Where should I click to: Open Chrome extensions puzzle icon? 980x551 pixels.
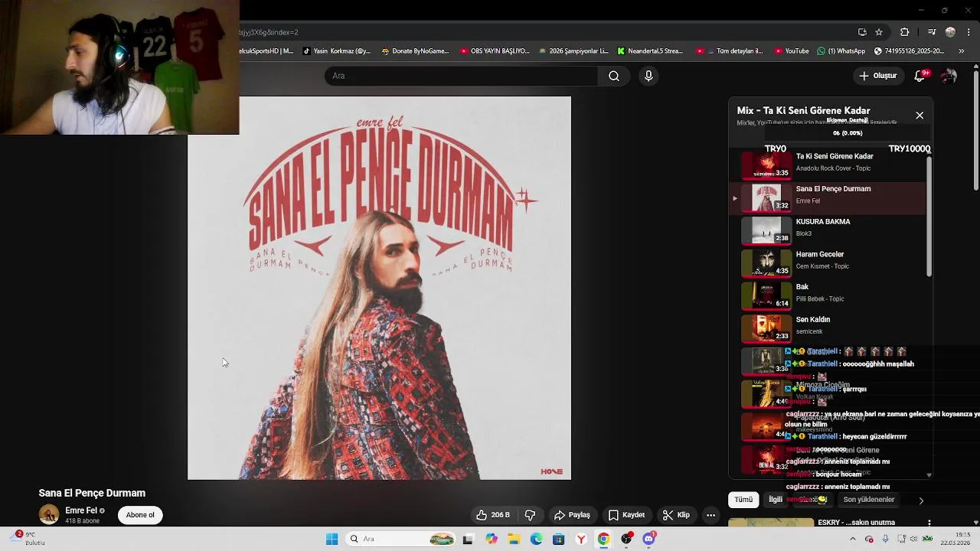coord(904,32)
